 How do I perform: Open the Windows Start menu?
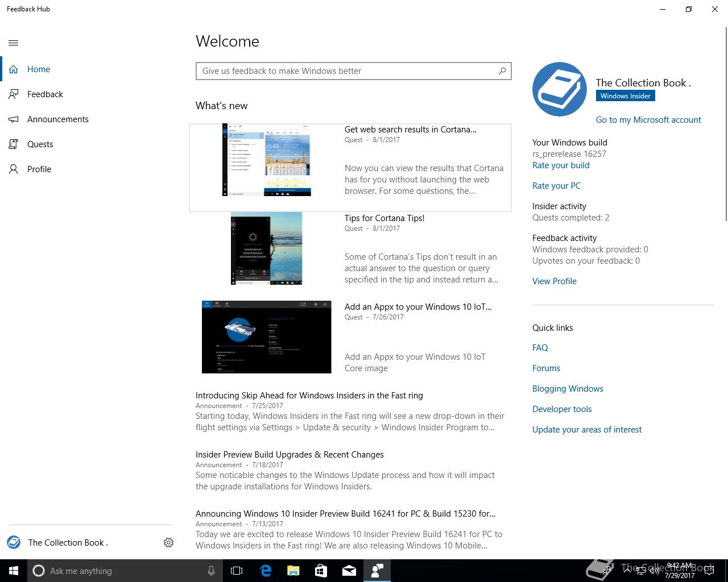(x=14, y=571)
